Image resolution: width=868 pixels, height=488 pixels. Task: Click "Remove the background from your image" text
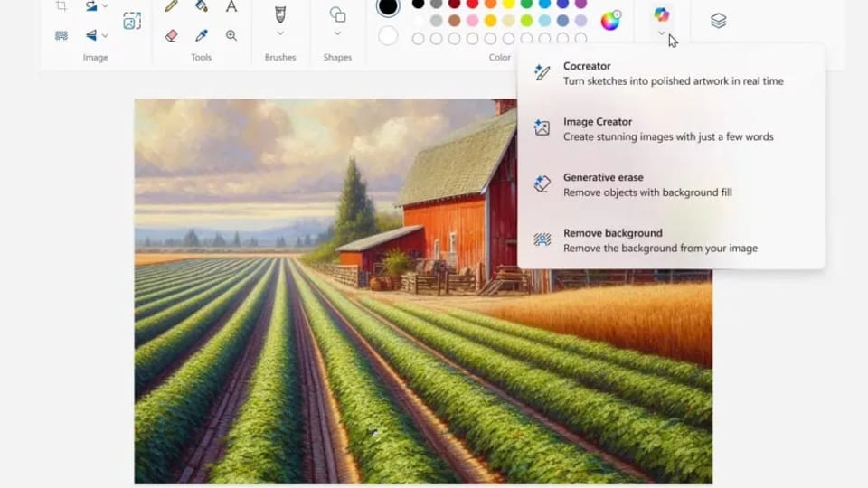(x=660, y=249)
